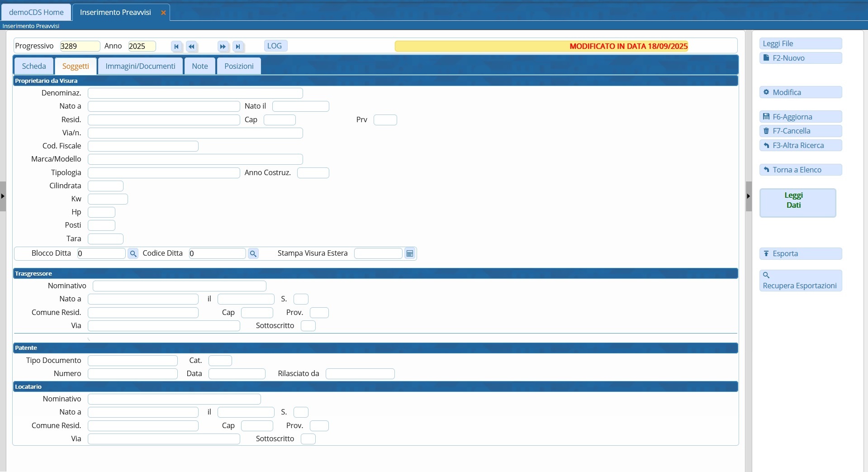The height and width of the screenshot is (472, 868).
Task: Focus the Codice Ditta field
Action: pyautogui.click(x=217, y=253)
